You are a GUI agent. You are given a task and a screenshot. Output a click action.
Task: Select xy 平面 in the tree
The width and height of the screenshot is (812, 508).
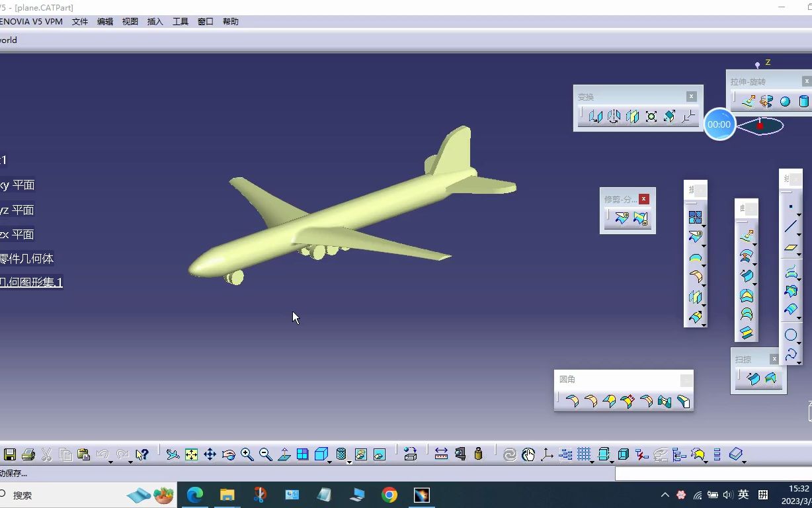click(17, 185)
